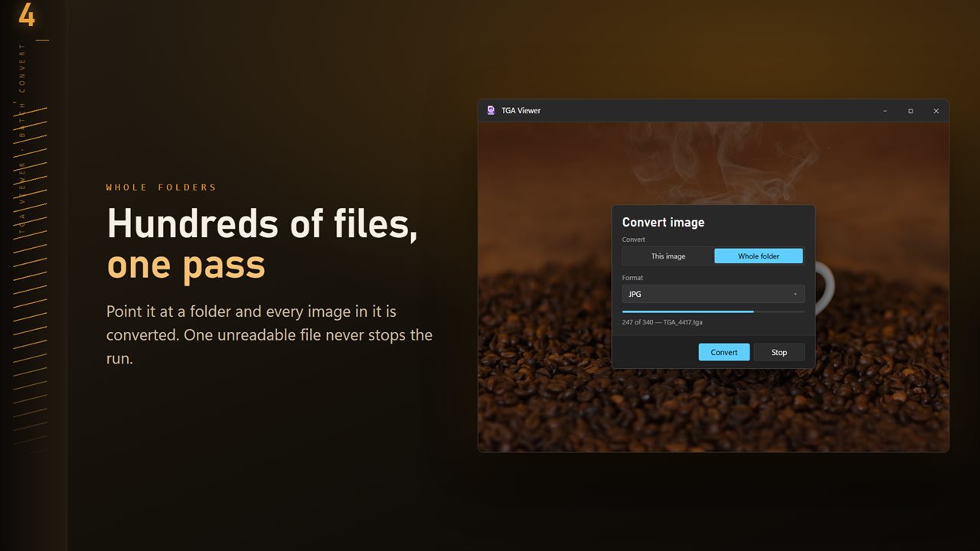980x551 pixels.
Task: Click the conversion progress bar
Action: click(713, 311)
